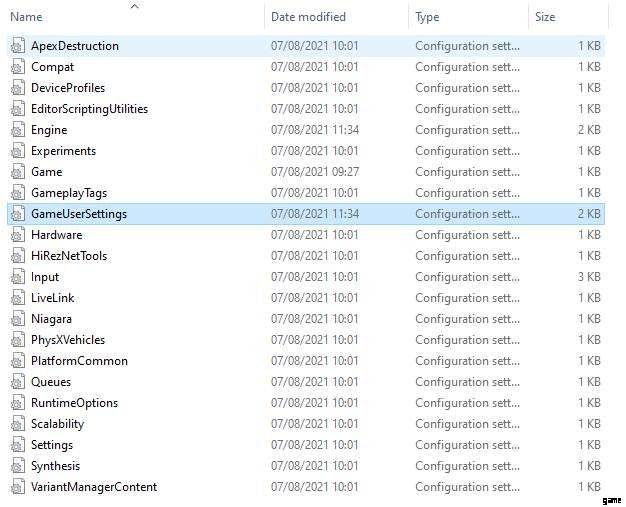626x507 pixels.
Task: Sort files by Type column
Action: (x=427, y=17)
